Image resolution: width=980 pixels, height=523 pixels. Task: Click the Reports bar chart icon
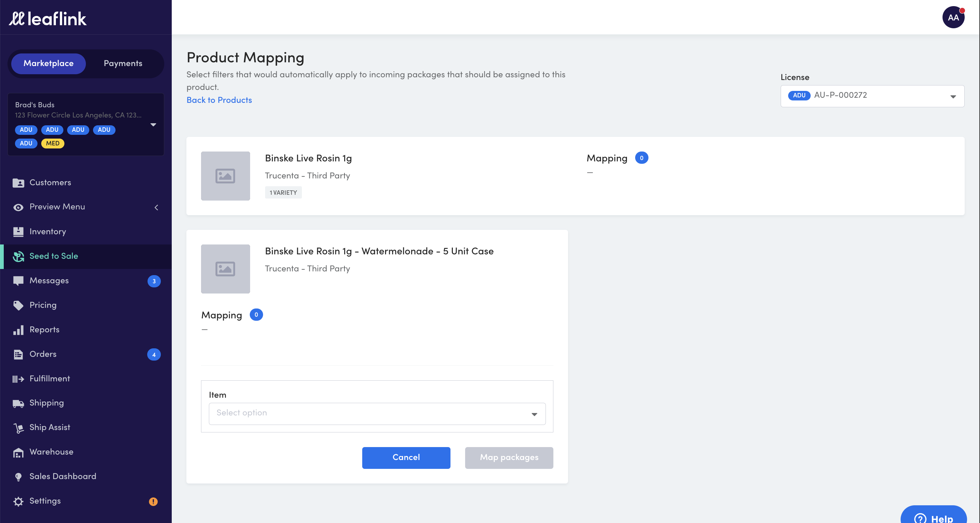(x=18, y=330)
